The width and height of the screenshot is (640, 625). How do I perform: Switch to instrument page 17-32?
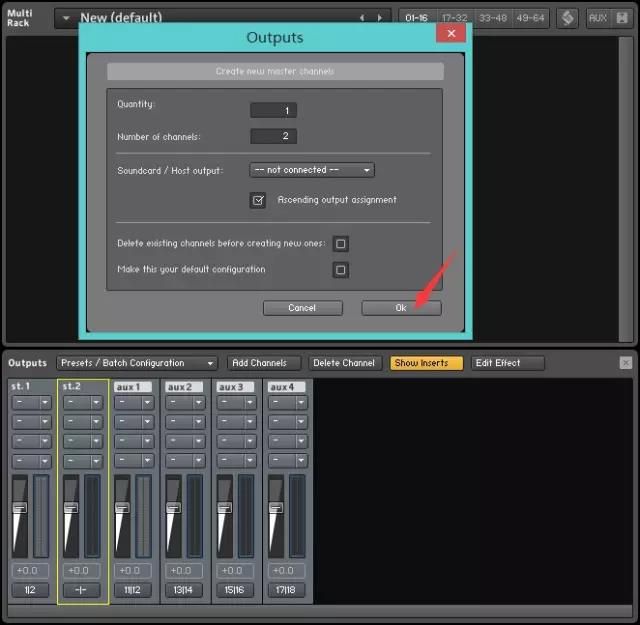454,17
